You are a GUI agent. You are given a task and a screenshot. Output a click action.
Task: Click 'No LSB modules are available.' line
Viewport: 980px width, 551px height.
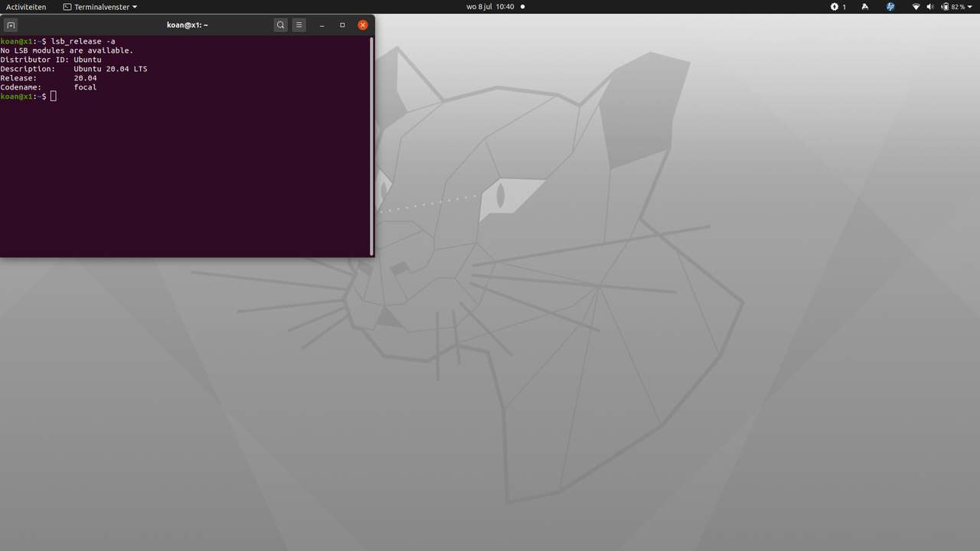[x=67, y=51]
